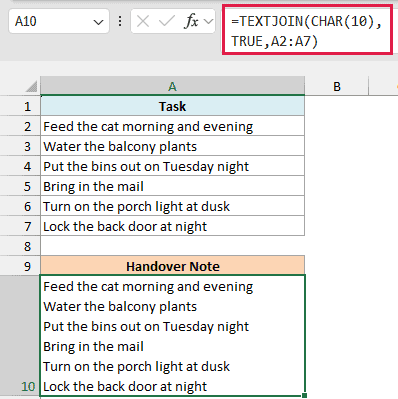Click the joined handover text in cell A10
This screenshot has width=398, height=399.
172,336
